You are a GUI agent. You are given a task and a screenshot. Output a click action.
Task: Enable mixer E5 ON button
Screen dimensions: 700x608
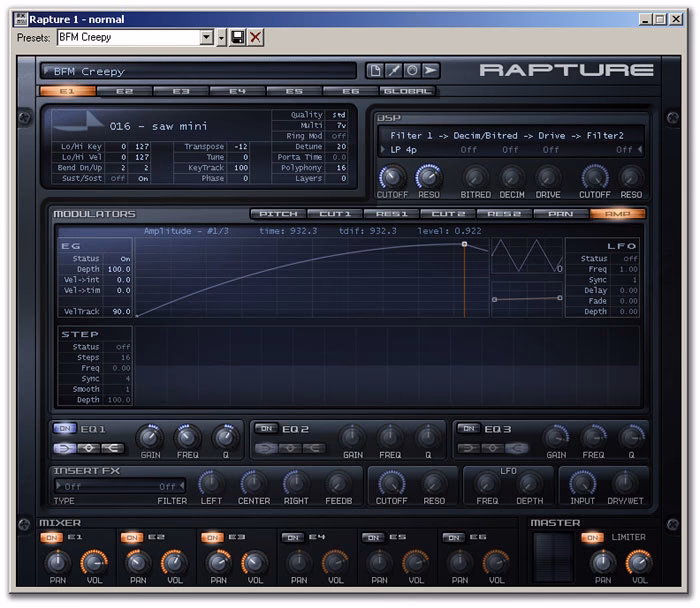(373, 537)
